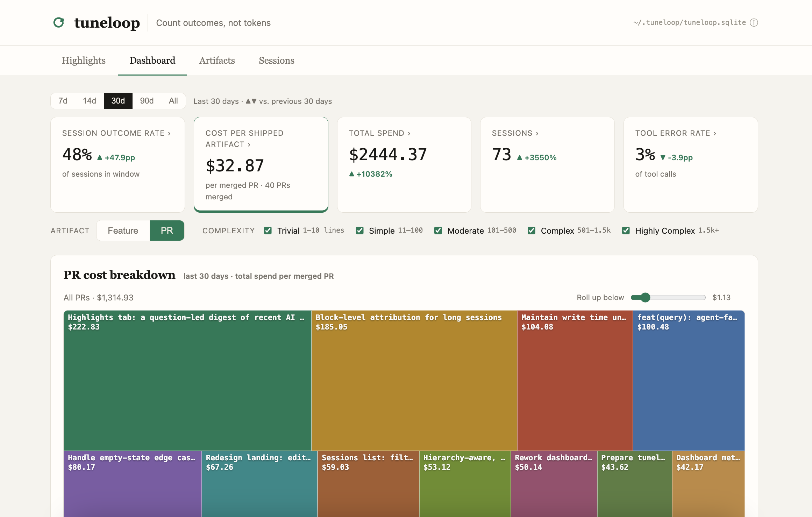Expand the Total Spend card
Screen dimensions: 812x517
[x=404, y=164]
